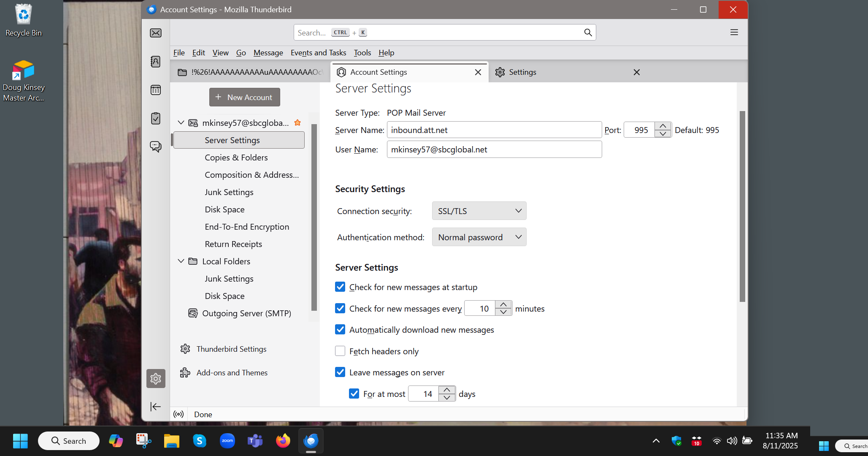
Task: Toggle For at most days checkbox
Action: pos(354,394)
